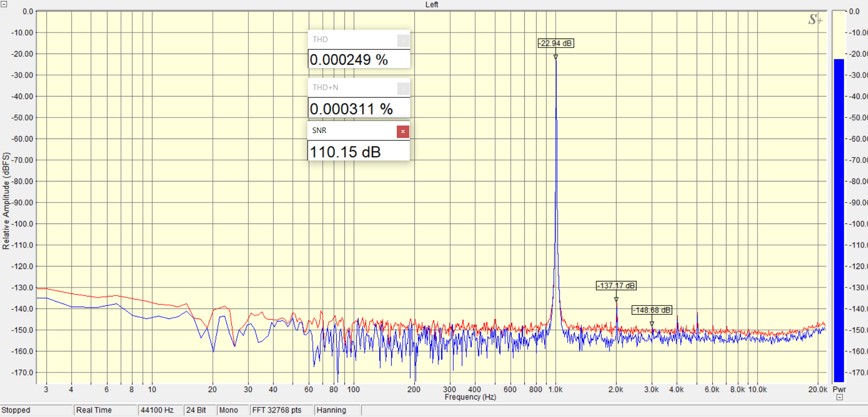Viewport: 868px width, 417px height.
Task: Click the S+ logo icon
Action: coord(815,19)
